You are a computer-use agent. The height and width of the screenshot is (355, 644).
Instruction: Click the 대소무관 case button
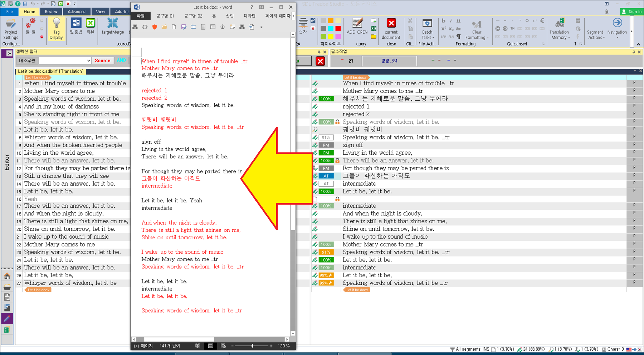[27, 61]
